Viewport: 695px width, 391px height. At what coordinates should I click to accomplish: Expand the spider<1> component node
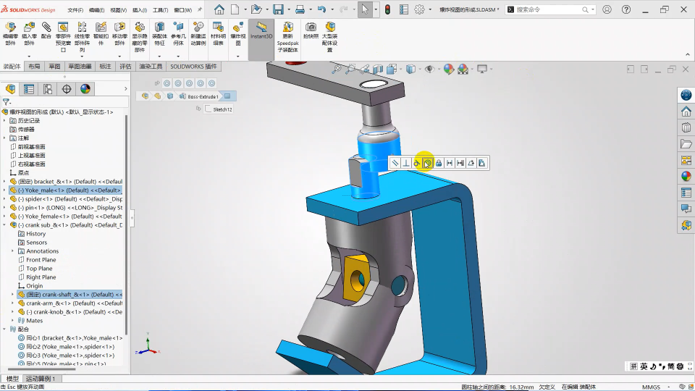click(x=4, y=199)
